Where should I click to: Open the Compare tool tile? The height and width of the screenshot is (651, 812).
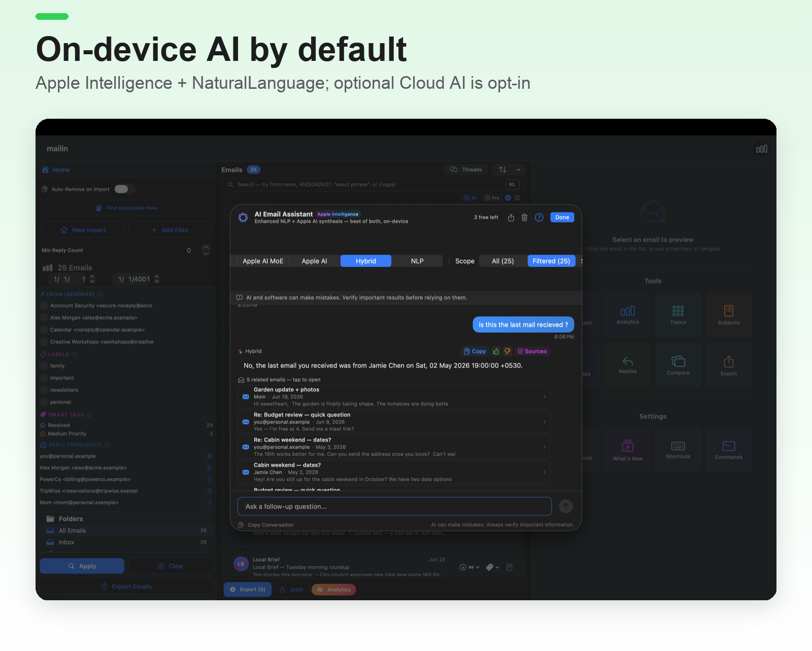[x=678, y=365]
